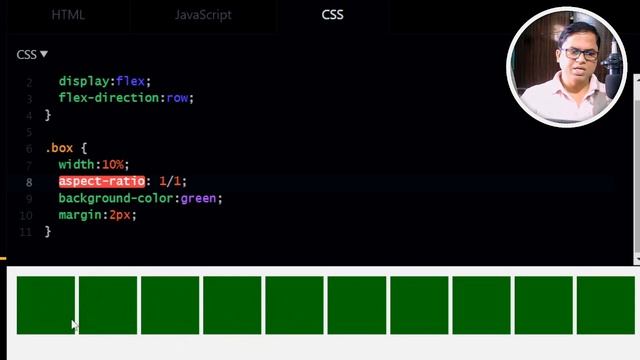Viewport: 640px width, 360px height.
Task: Click the 1/1 aspect ratio value
Action: click(170, 181)
